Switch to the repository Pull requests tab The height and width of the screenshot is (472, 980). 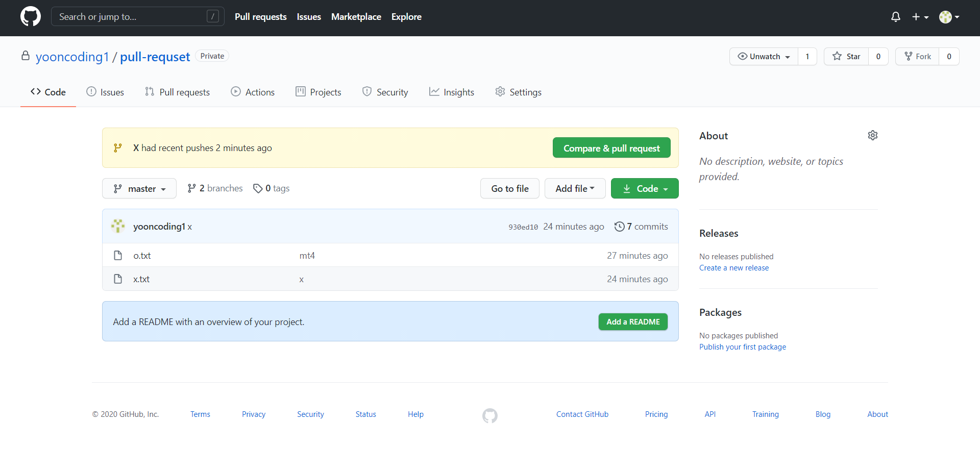point(177,92)
